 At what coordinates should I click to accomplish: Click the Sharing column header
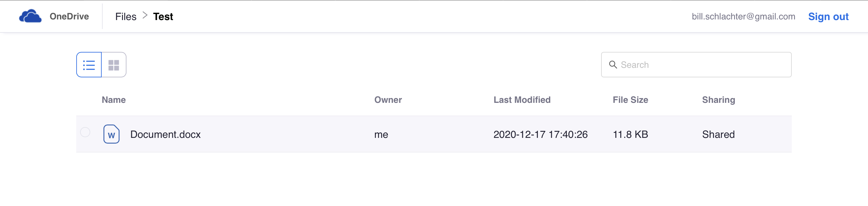(x=718, y=100)
